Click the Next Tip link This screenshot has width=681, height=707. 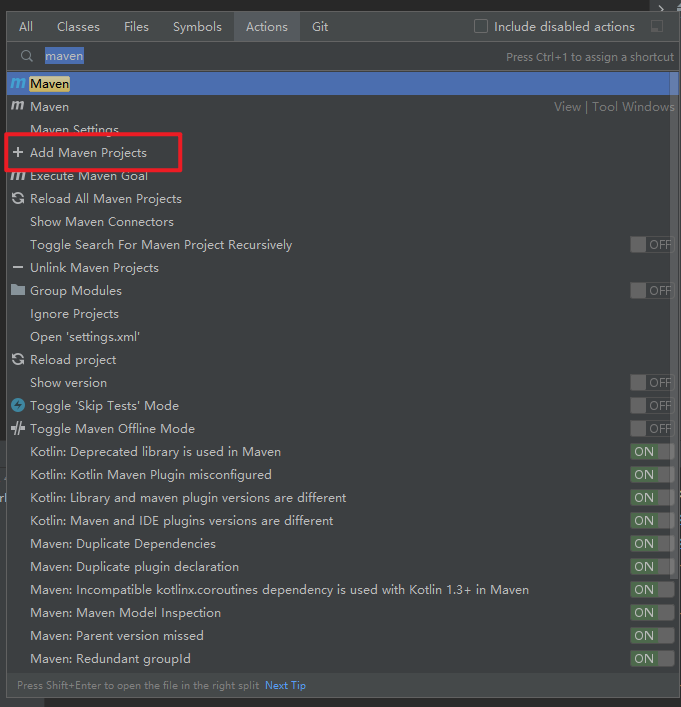point(285,685)
